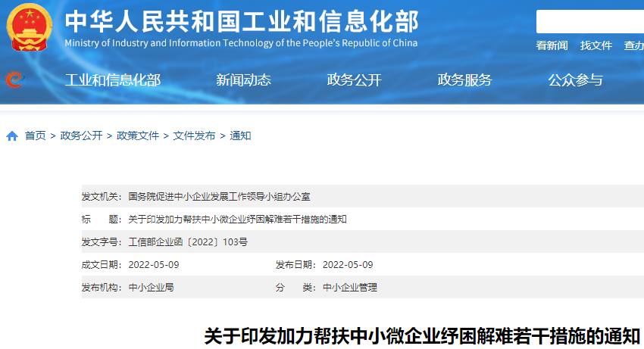The height and width of the screenshot is (349, 644).
Task: Go to 通知 in the breadcrumb
Action: (240, 136)
